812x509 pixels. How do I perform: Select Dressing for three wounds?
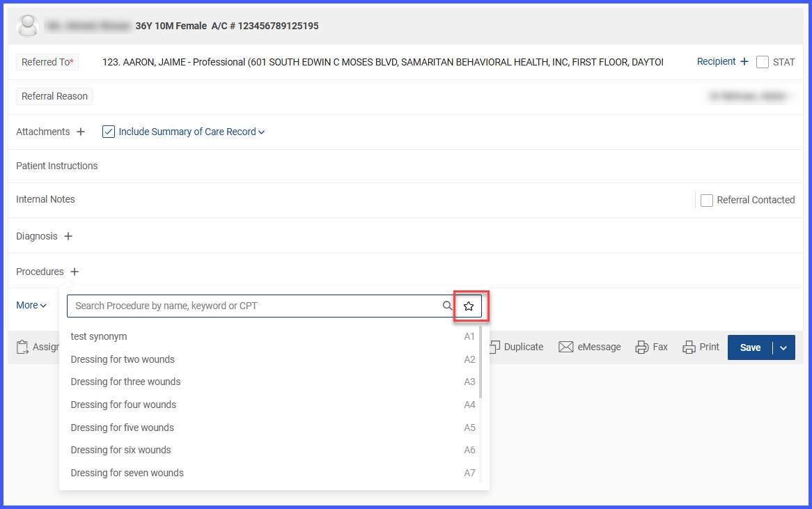pyautogui.click(x=272, y=382)
